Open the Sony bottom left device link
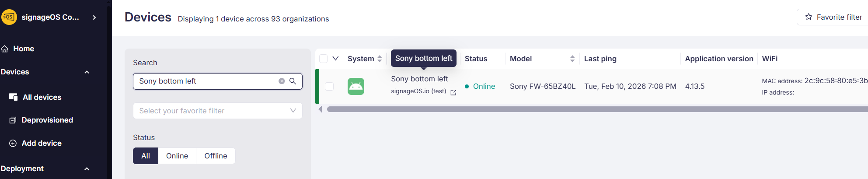This screenshot has height=179, width=868. pos(419,79)
